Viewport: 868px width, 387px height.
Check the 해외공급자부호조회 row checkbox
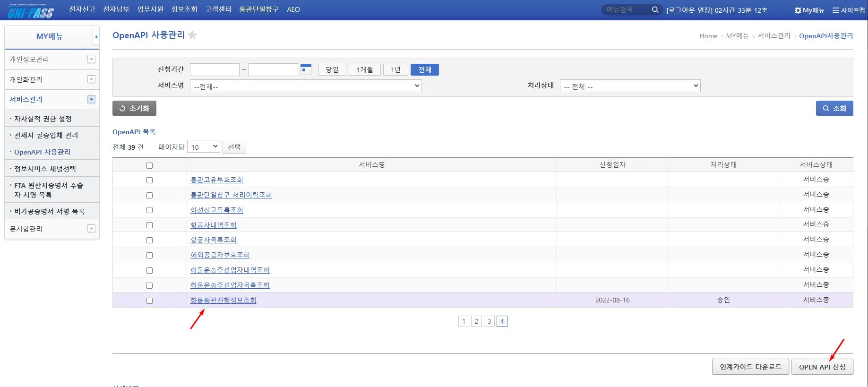click(150, 255)
